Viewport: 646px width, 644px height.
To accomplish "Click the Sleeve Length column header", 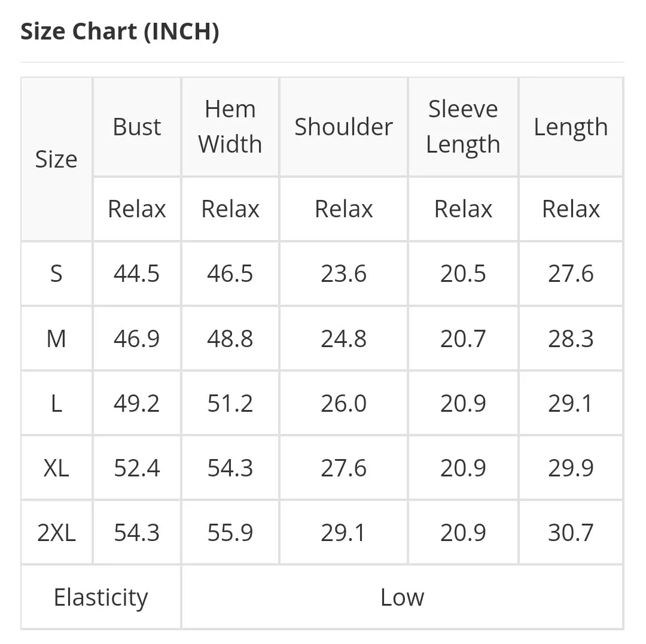I will point(463,126).
